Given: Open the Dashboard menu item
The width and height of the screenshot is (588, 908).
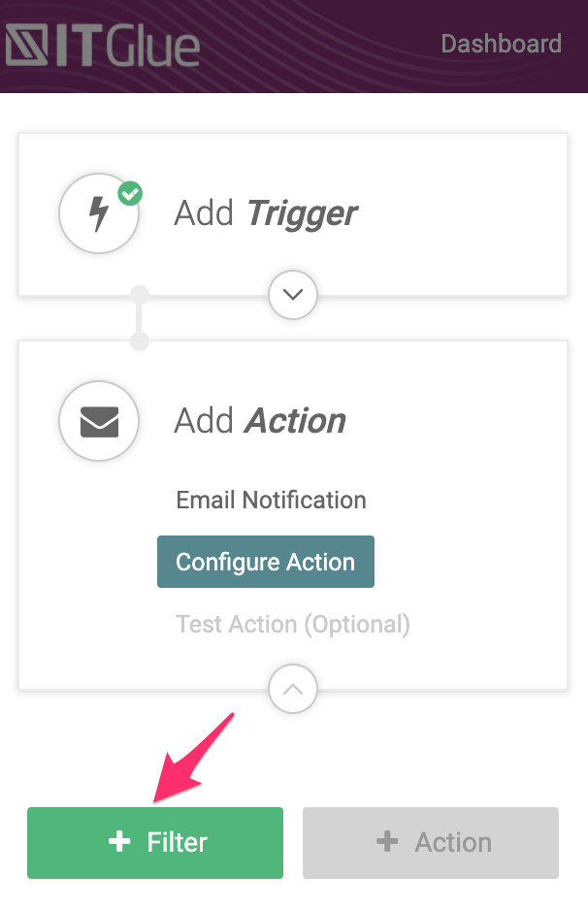Looking at the screenshot, I should tap(501, 44).
